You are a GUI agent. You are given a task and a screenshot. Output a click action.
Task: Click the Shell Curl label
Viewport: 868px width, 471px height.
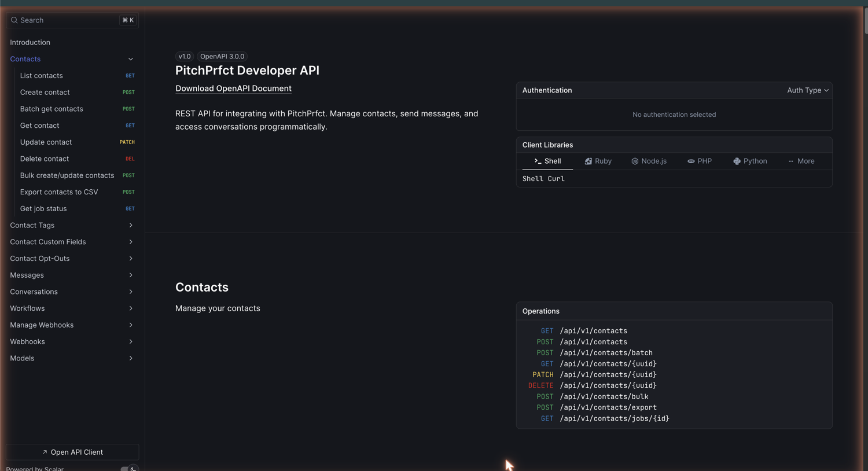(x=543, y=179)
